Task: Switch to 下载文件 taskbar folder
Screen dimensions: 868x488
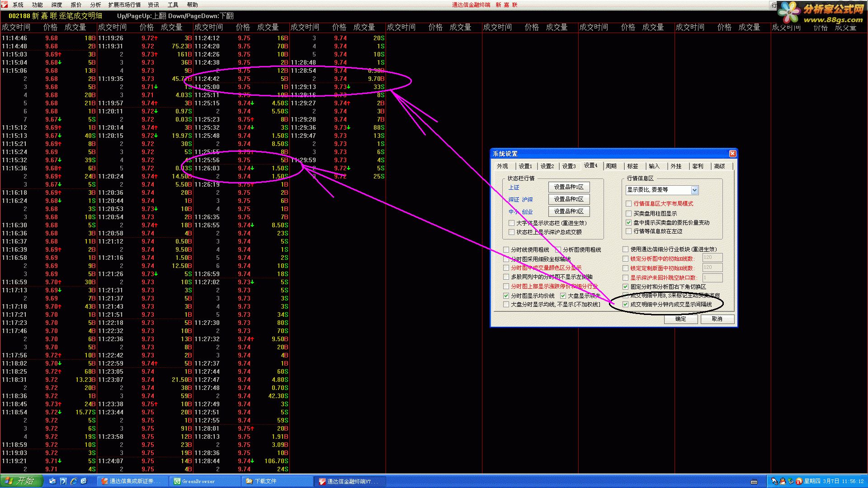Action: [x=277, y=482]
